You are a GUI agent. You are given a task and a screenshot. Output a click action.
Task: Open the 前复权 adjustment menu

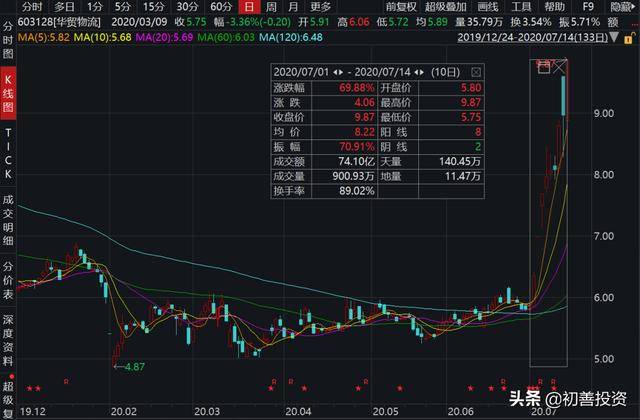401,7
